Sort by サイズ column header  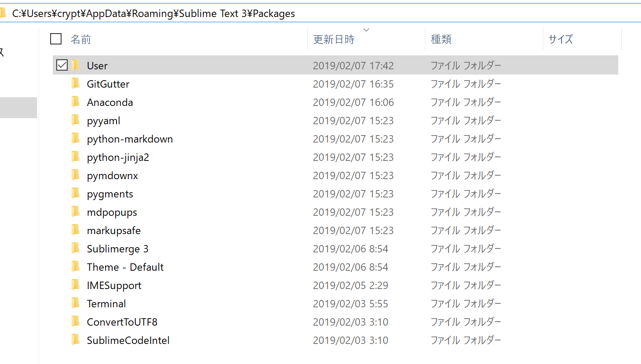coord(561,39)
